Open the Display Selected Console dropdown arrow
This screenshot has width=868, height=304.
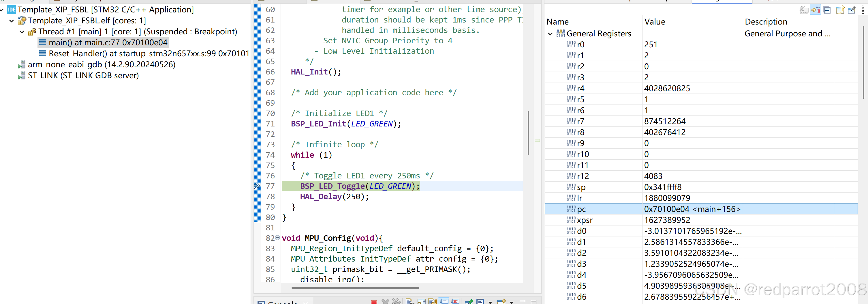pos(490,302)
